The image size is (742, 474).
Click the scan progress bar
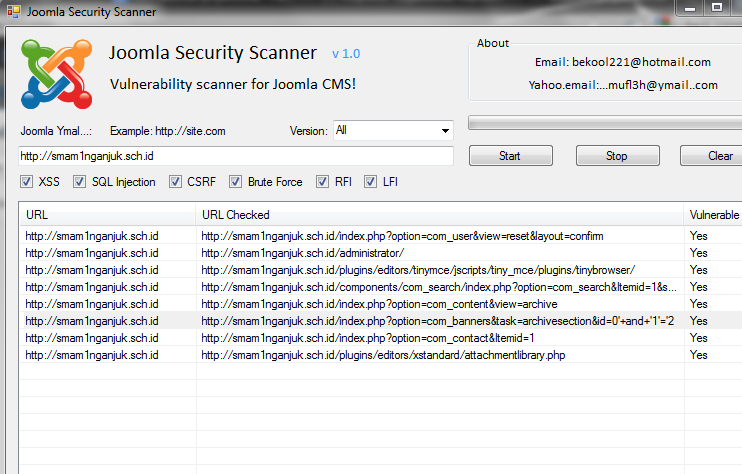click(x=604, y=124)
